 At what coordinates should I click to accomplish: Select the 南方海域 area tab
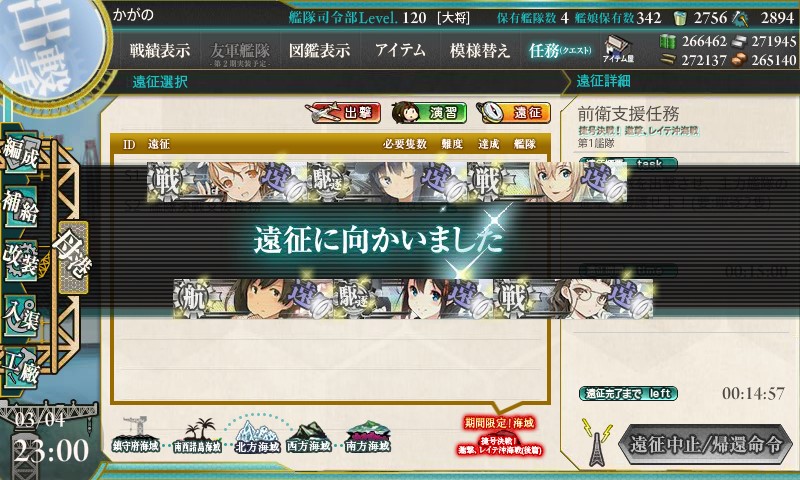point(367,437)
